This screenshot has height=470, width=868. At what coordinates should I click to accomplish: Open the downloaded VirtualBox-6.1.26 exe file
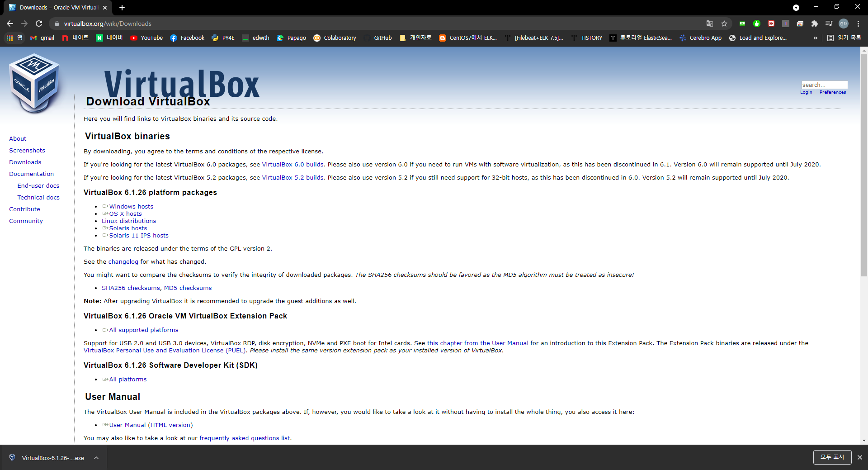pyautogui.click(x=47, y=458)
